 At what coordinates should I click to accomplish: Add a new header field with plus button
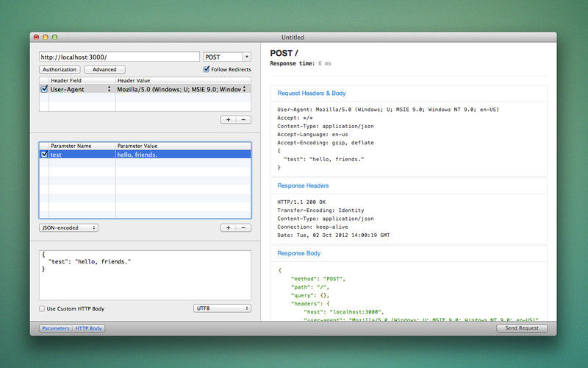[x=228, y=119]
